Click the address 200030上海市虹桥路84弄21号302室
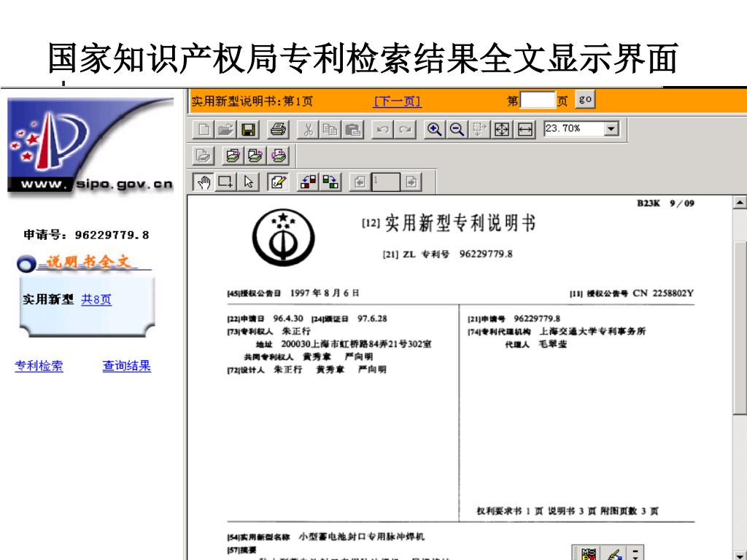Image resolution: width=747 pixels, height=560 pixels. click(x=356, y=344)
